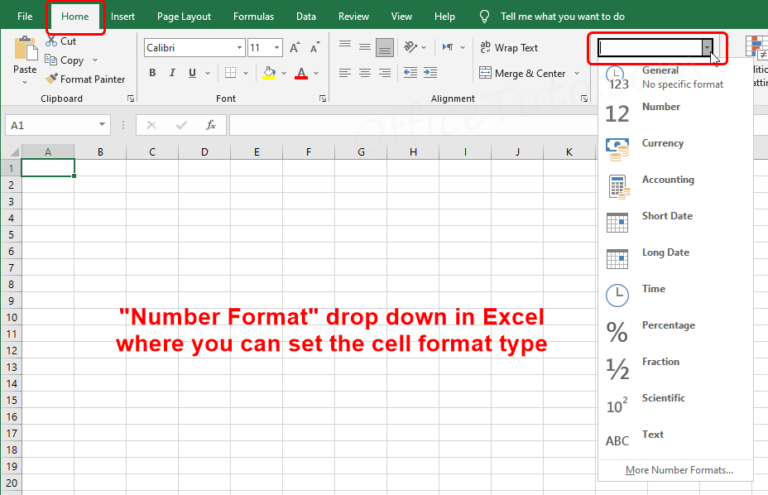Switch to the Insert ribbon tab
The height and width of the screenshot is (495, 768).
point(123,17)
